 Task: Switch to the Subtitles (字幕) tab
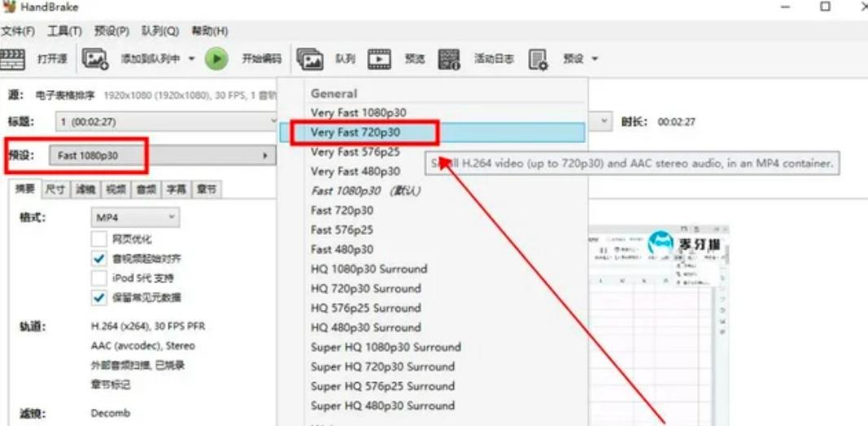point(177,189)
